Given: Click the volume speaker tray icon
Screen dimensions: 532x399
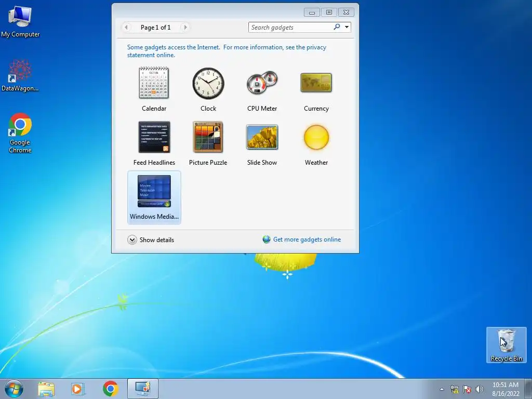Looking at the screenshot, I should click(480, 389).
